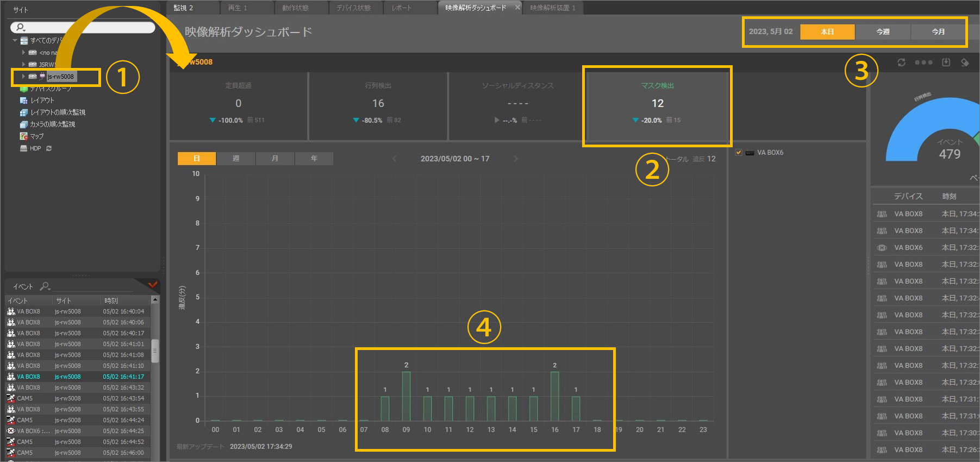Switch to the 監視 2 tab

pos(193,8)
